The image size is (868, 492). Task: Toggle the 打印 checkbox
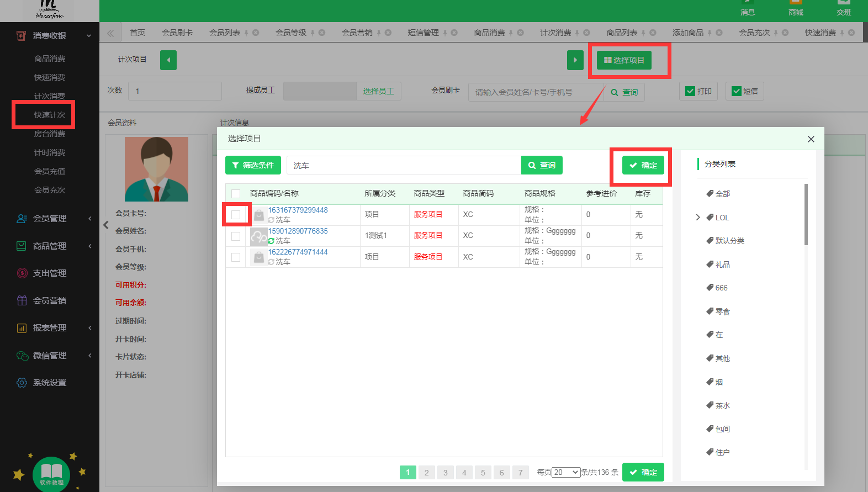[690, 91]
